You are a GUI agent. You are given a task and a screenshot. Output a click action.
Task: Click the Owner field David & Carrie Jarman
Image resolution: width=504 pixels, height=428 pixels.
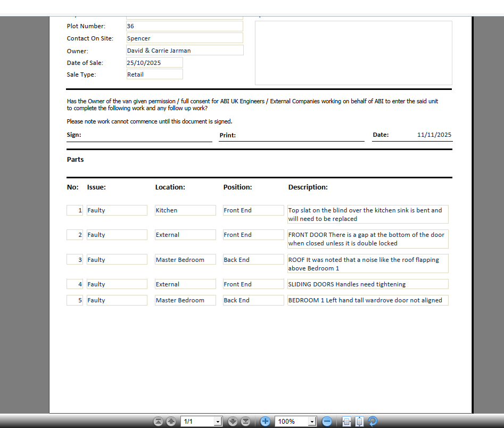pyautogui.click(x=185, y=50)
